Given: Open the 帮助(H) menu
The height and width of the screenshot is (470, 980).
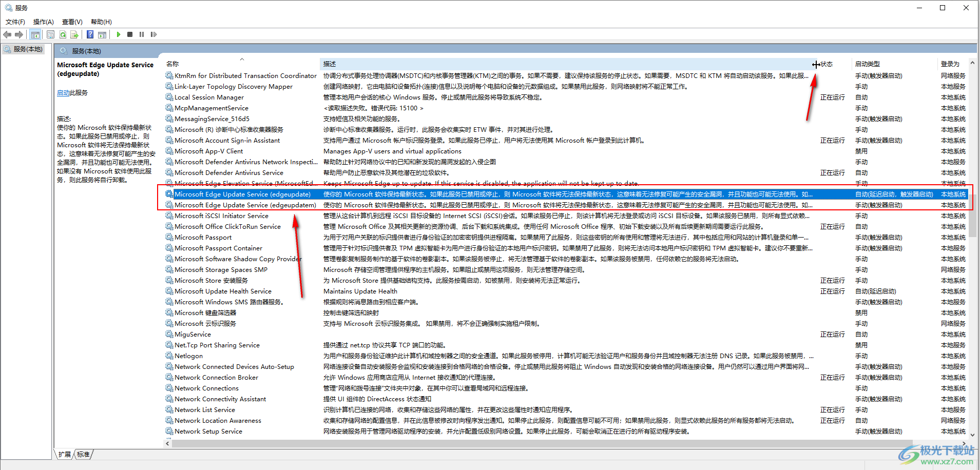Looking at the screenshot, I should 101,22.
